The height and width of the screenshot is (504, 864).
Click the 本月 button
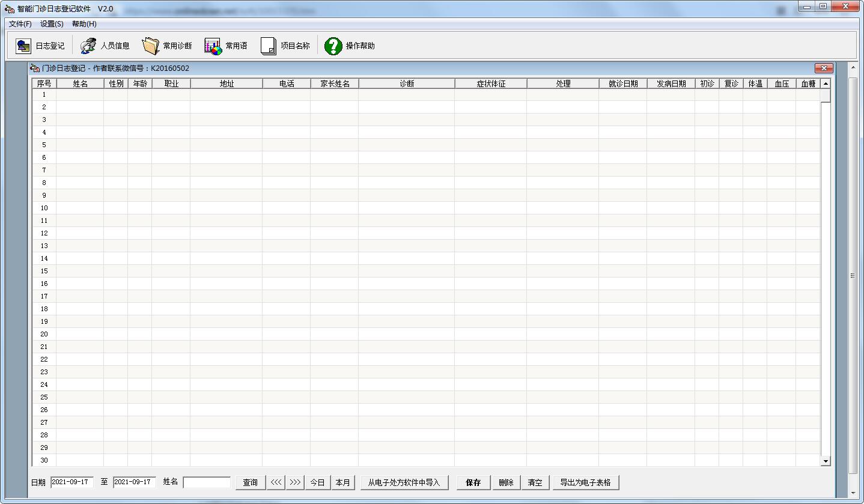pyautogui.click(x=342, y=482)
